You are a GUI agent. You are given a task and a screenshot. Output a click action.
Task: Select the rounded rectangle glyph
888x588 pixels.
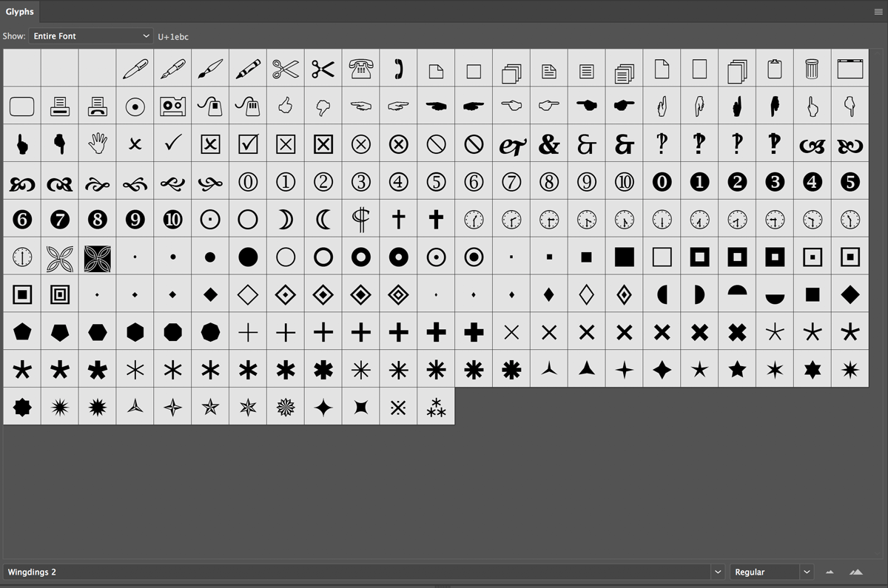point(22,107)
